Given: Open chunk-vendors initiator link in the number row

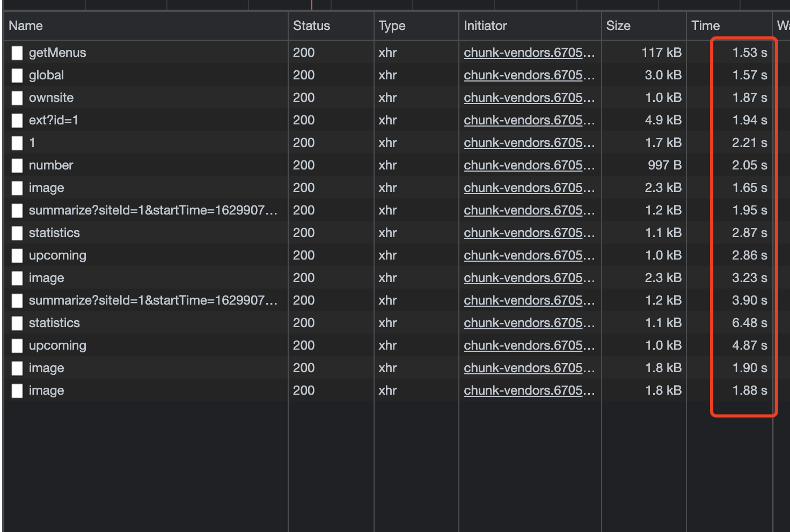Looking at the screenshot, I should [x=529, y=165].
